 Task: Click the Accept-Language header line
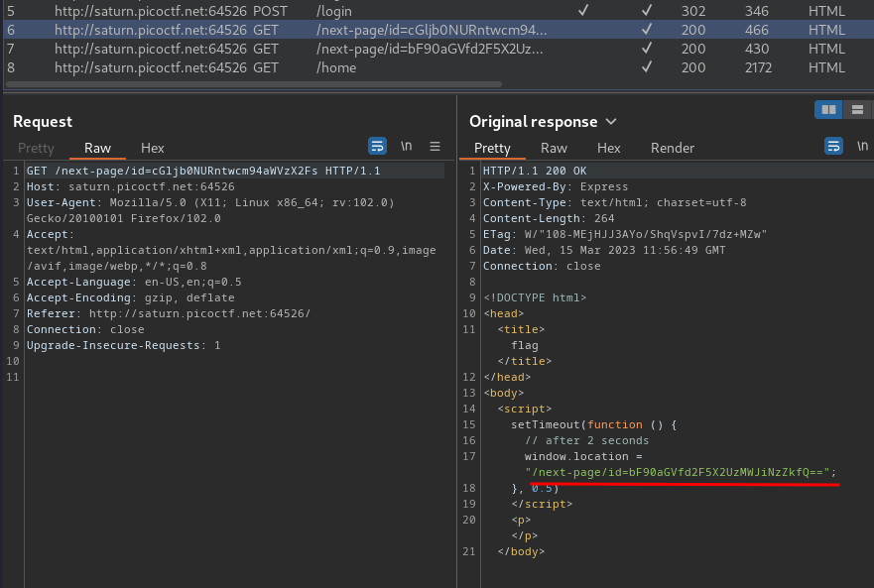click(x=134, y=282)
